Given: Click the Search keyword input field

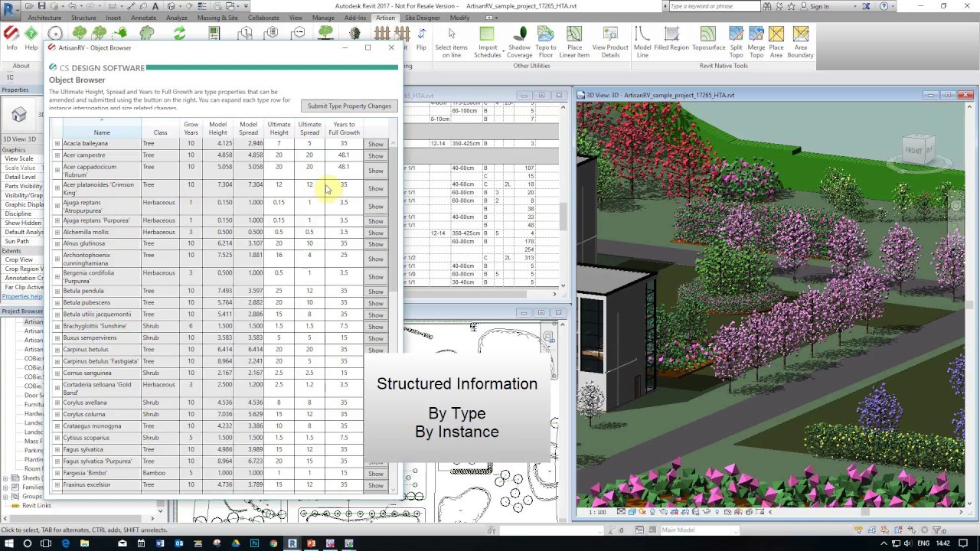Looking at the screenshot, I should tap(715, 6).
